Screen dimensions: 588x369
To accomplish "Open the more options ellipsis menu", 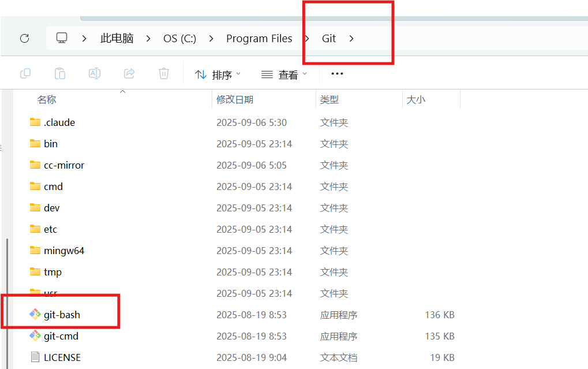I will pyautogui.click(x=337, y=73).
